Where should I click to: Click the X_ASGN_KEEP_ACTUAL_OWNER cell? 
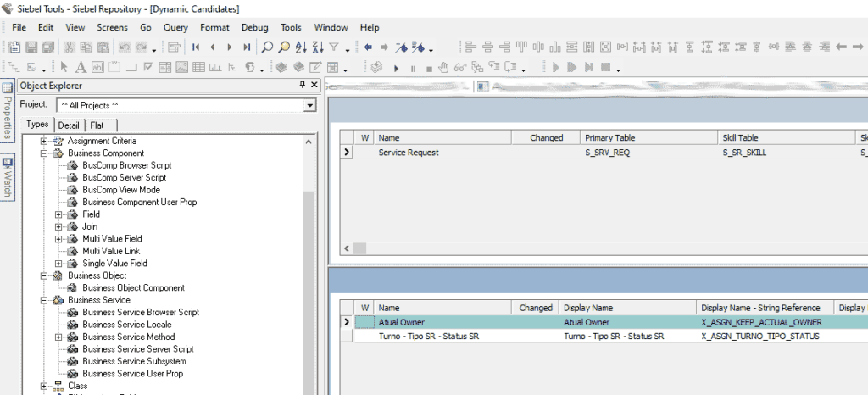coord(765,322)
